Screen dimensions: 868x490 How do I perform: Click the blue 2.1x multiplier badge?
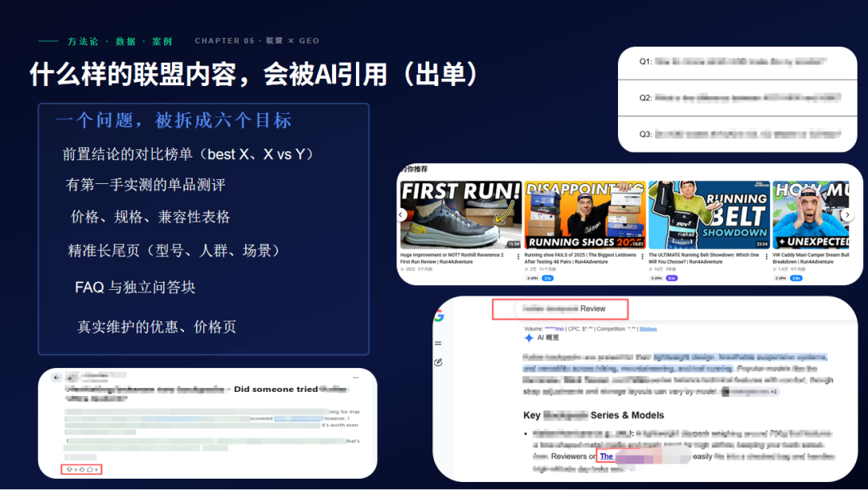point(547,278)
